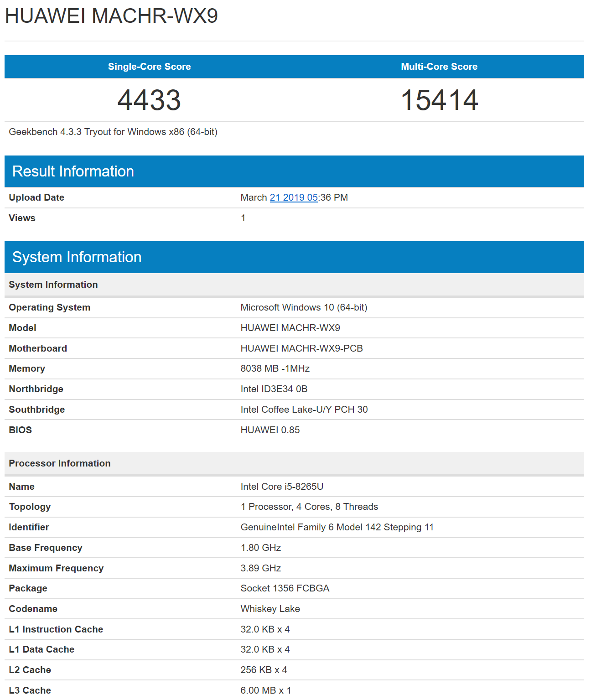Select the Views count value 1
Viewport: 591px width, 700px height.
click(x=243, y=218)
